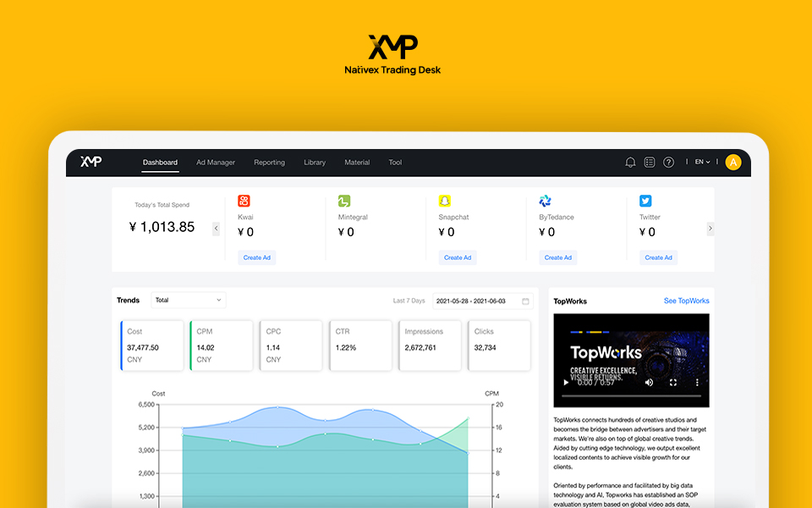The width and height of the screenshot is (812, 508).
Task: Open more options on TopWorks video
Action: tap(697, 383)
